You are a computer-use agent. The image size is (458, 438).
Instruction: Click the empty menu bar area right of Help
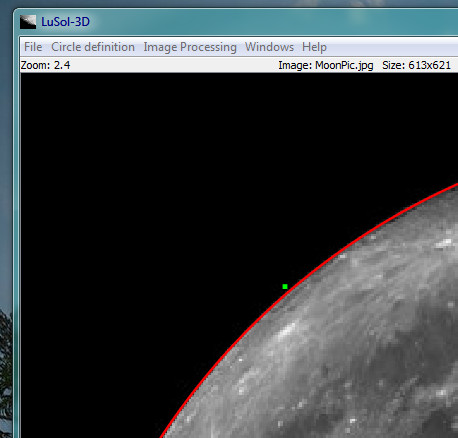pos(393,47)
